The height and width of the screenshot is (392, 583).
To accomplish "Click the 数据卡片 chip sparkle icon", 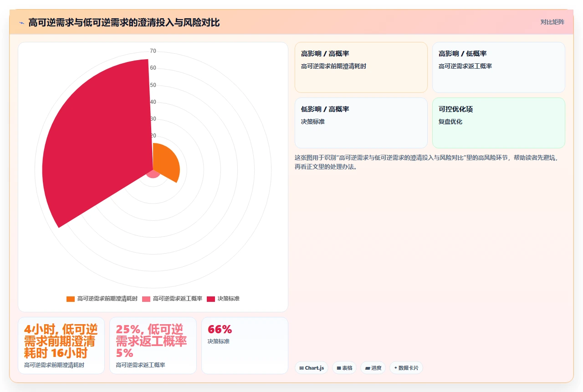I will [395, 368].
